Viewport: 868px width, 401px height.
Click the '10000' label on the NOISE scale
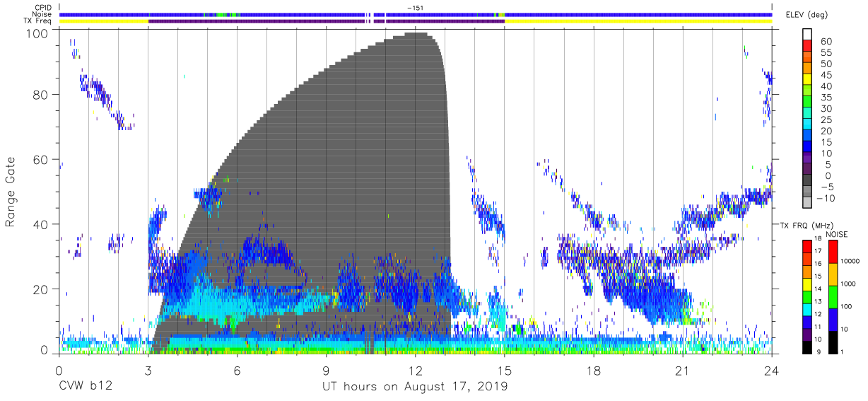point(851,261)
